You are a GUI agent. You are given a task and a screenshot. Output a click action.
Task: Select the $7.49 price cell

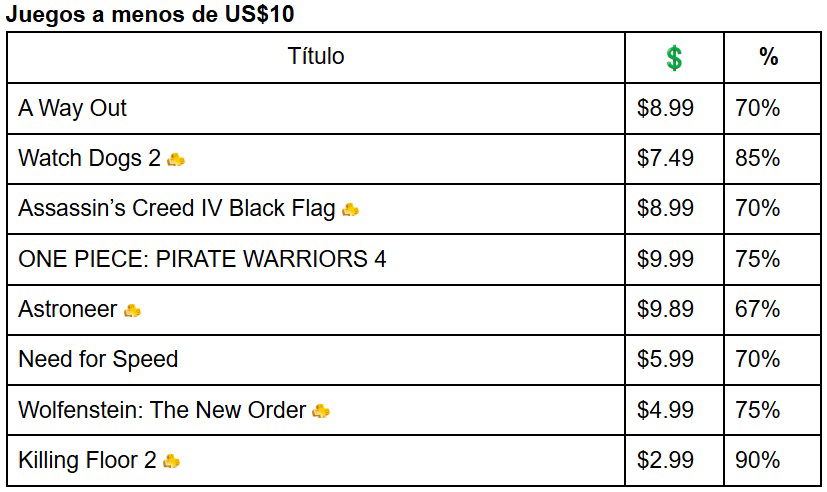[665, 158]
